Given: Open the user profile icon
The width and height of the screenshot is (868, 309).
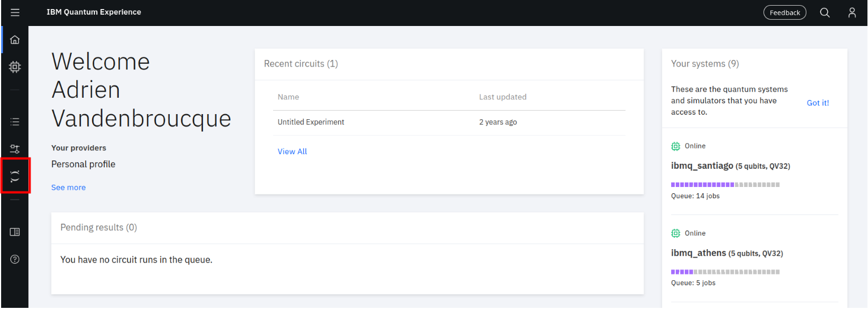Looking at the screenshot, I should (852, 12).
